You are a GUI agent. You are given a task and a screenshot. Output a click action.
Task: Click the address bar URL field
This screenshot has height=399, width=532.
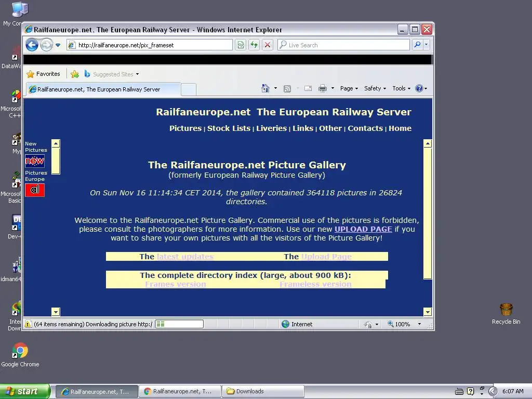(x=150, y=45)
